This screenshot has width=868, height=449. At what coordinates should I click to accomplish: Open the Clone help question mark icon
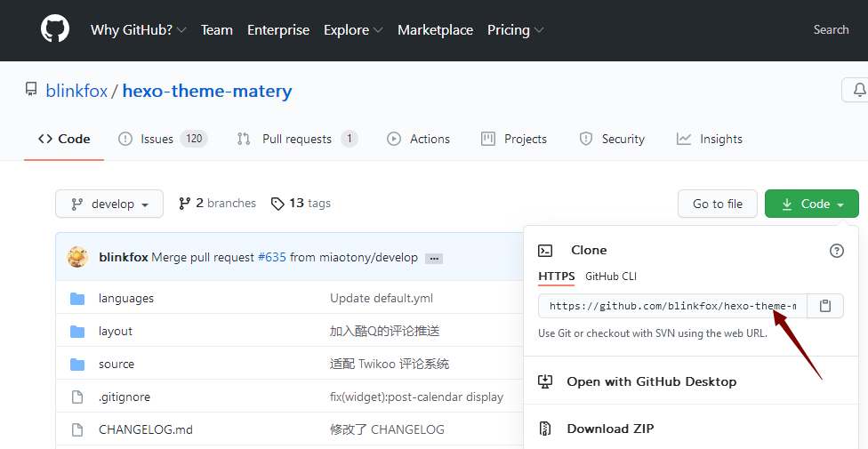[837, 251]
